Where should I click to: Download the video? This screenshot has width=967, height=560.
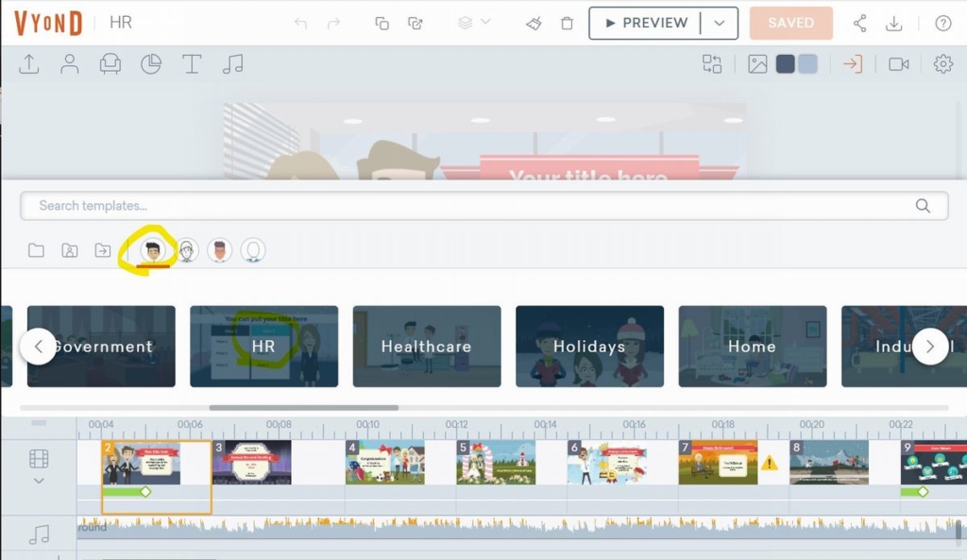pos(893,24)
